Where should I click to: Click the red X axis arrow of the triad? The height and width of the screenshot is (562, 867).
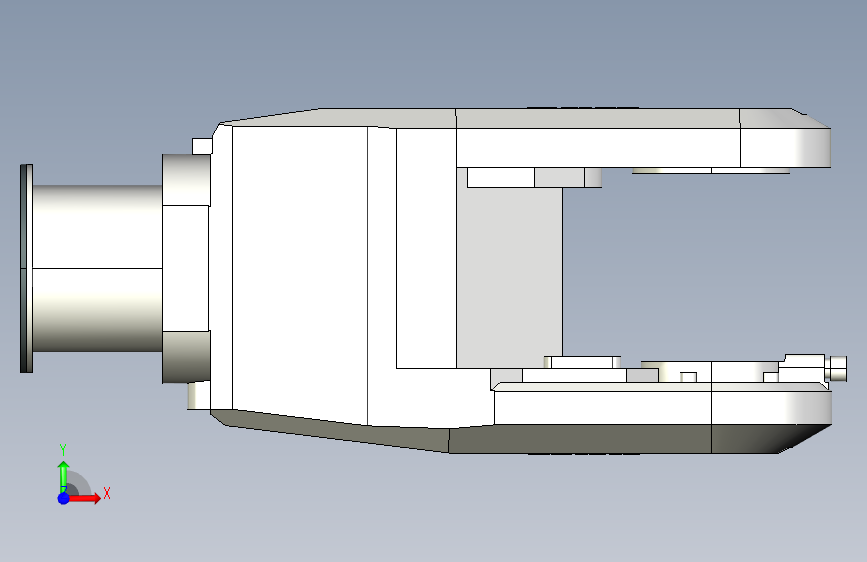85,498
